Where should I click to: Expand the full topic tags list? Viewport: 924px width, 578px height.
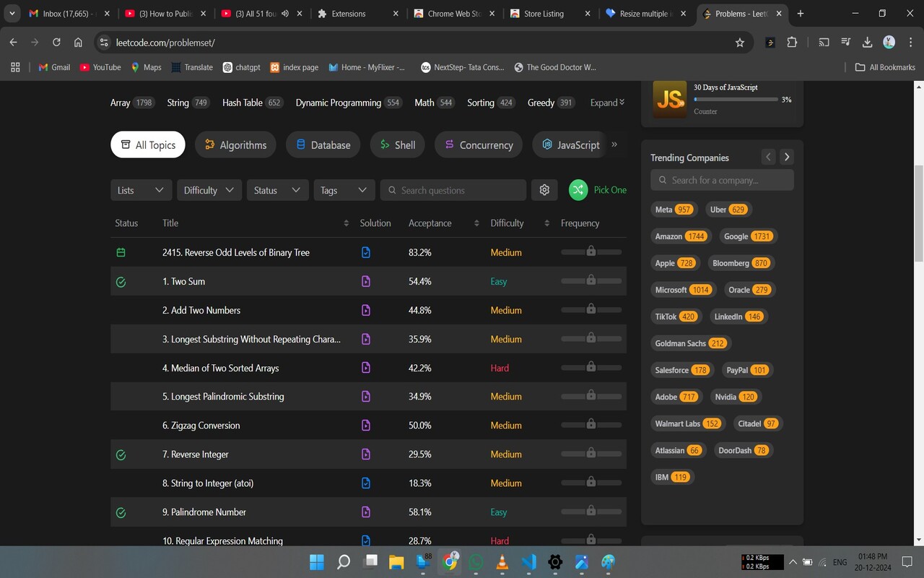pyautogui.click(x=606, y=102)
